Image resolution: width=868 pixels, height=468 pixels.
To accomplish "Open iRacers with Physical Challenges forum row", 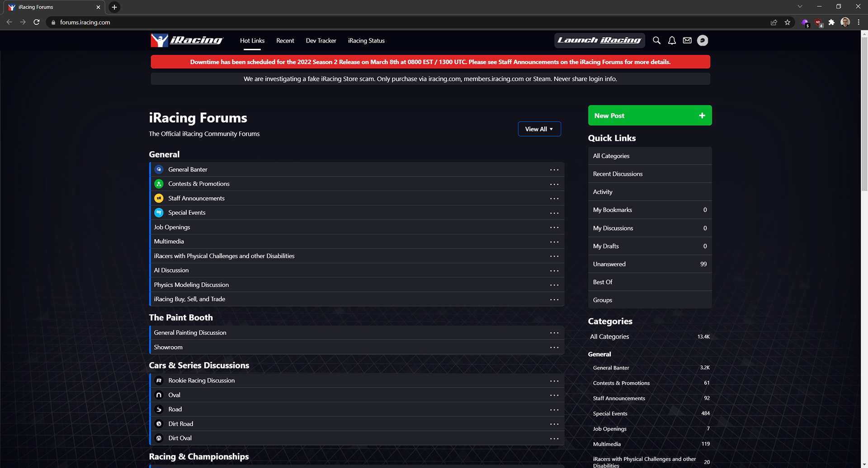I will pyautogui.click(x=357, y=256).
